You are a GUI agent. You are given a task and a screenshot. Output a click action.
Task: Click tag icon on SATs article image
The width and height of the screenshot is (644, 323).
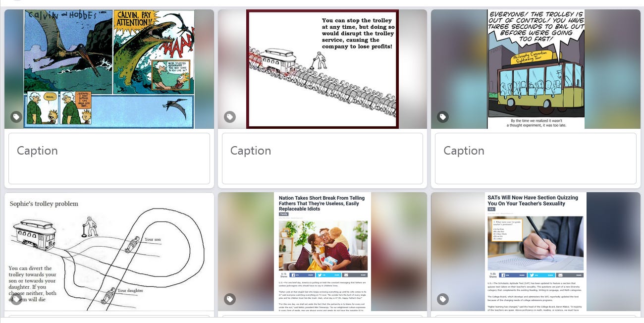pos(443,299)
